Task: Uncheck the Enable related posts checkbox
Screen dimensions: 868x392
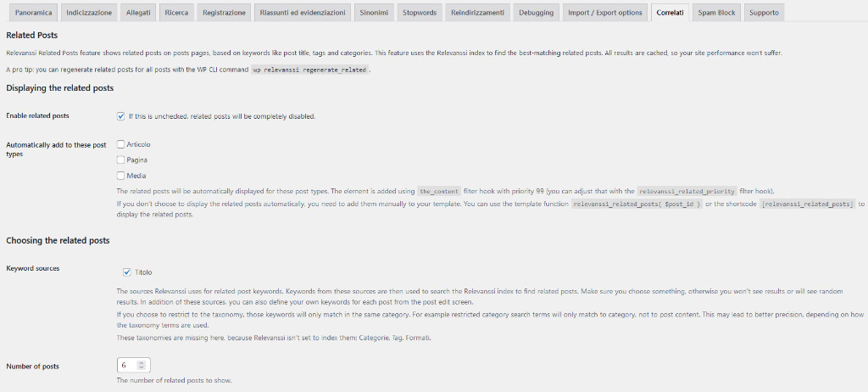Action: click(120, 116)
